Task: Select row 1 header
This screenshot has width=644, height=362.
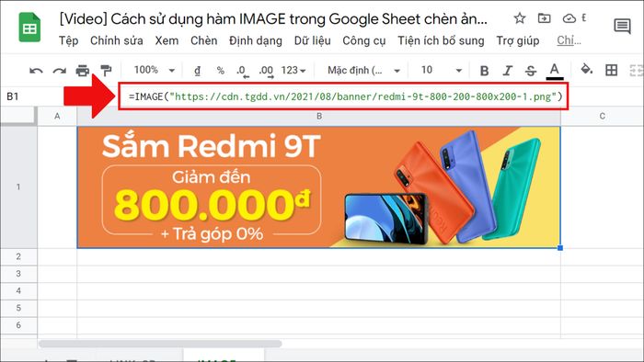Action: (18, 187)
